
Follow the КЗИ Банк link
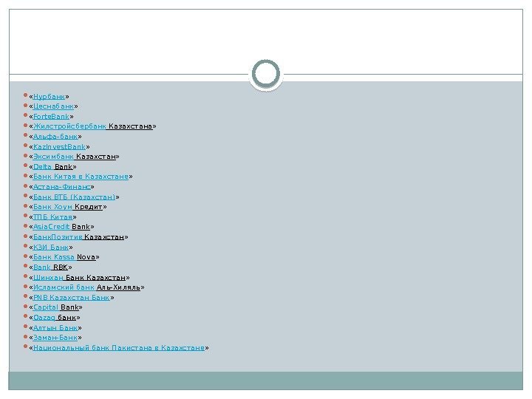point(51,248)
